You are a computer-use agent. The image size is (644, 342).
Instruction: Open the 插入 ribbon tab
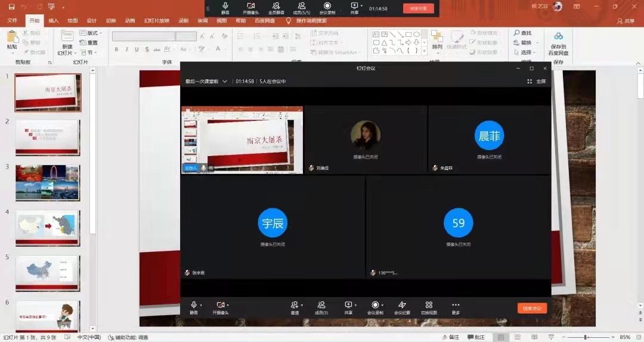(x=54, y=20)
